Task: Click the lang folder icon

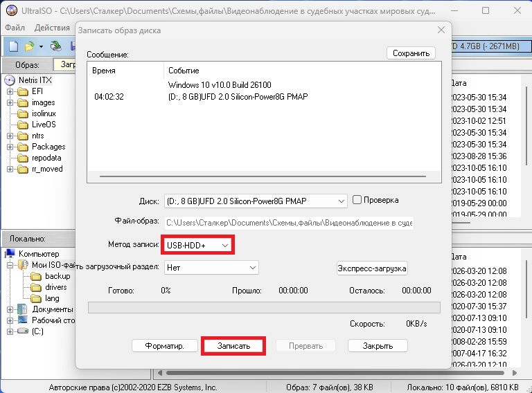Action: coord(36,299)
